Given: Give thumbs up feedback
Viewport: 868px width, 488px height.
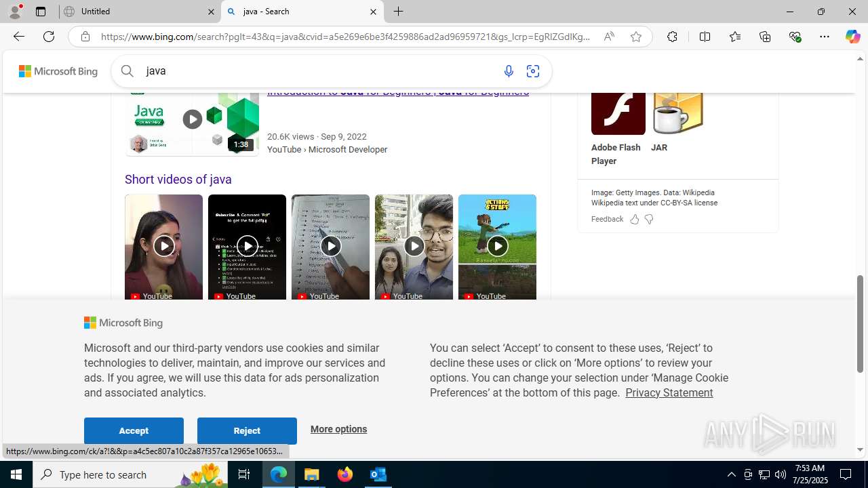Looking at the screenshot, I should pos(635,219).
